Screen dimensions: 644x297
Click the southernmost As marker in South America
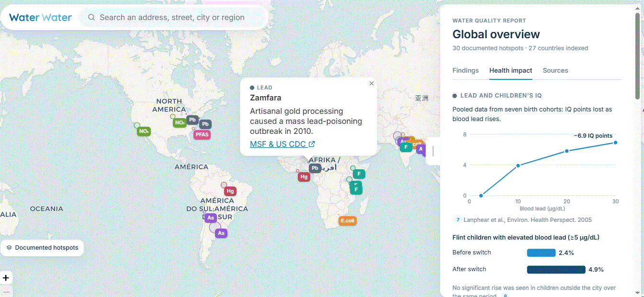pos(221,233)
